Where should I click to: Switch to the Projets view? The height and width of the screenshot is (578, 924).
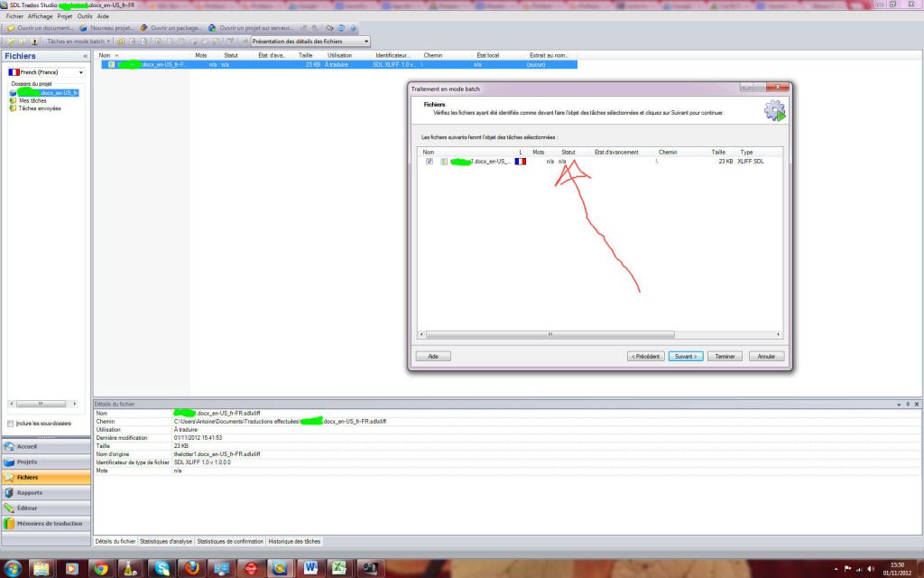46,461
